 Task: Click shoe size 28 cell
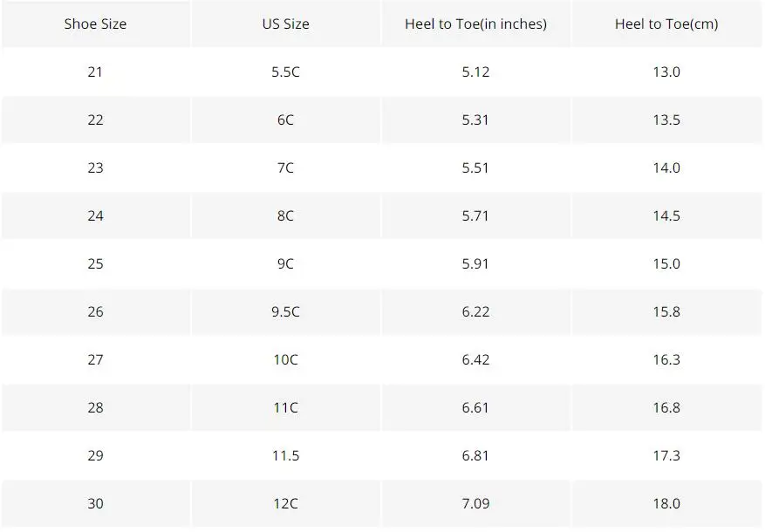(95, 407)
